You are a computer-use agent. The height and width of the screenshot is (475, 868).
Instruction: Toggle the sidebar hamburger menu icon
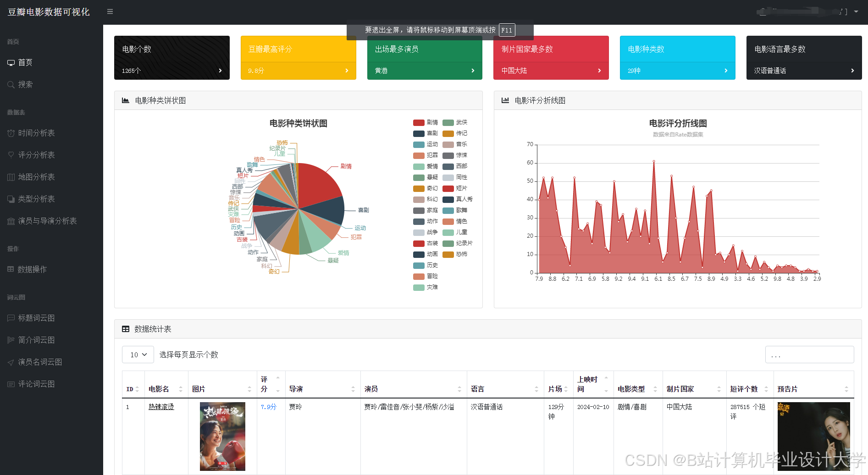[x=110, y=11]
